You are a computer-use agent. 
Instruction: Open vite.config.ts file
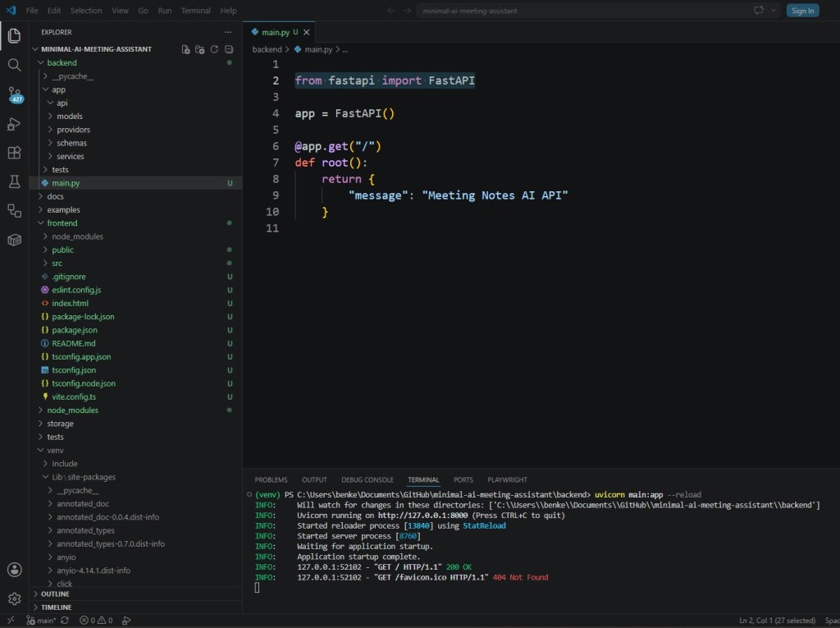74,397
